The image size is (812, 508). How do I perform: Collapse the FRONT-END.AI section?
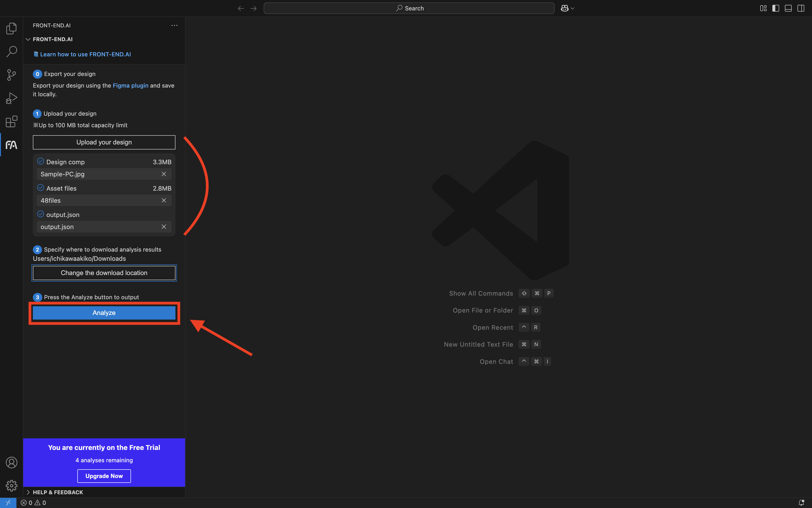(x=28, y=39)
